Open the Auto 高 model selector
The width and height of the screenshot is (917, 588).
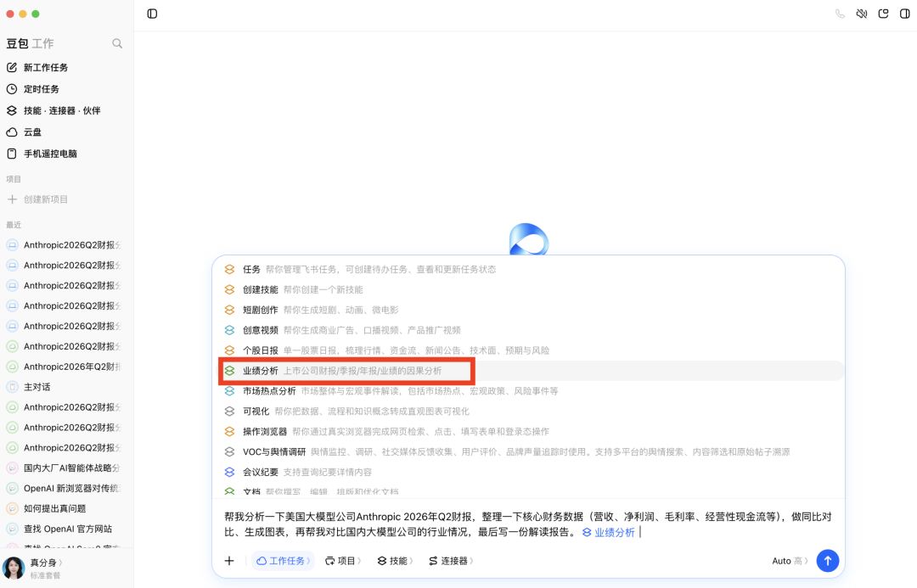(790, 561)
